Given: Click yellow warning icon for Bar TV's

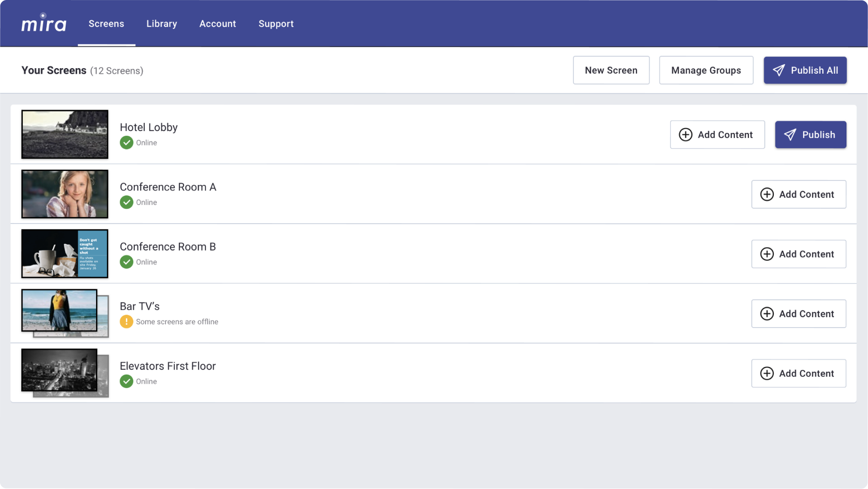Looking at the screenshot, I should point(126,322).
